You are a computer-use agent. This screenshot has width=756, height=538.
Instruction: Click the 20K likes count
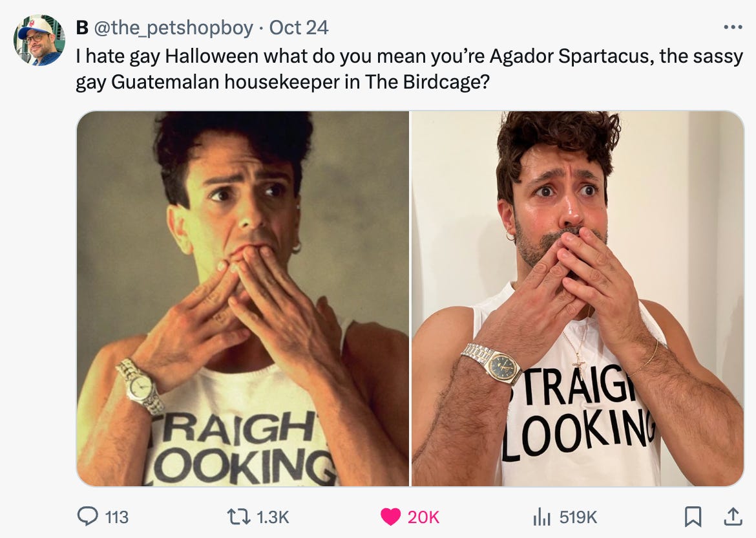tap(423, 517)
